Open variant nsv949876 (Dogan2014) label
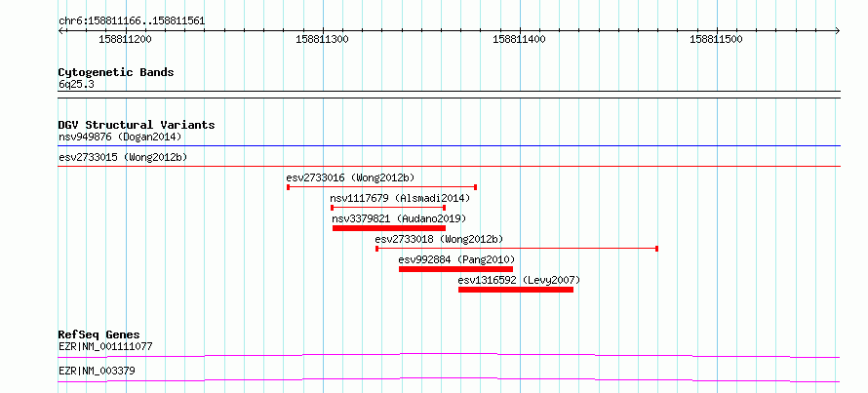 [120, 137]
